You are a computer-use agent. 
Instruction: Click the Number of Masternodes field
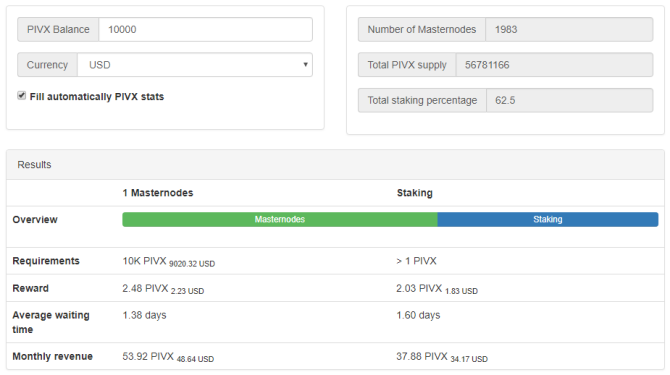[x=569, y=29]
